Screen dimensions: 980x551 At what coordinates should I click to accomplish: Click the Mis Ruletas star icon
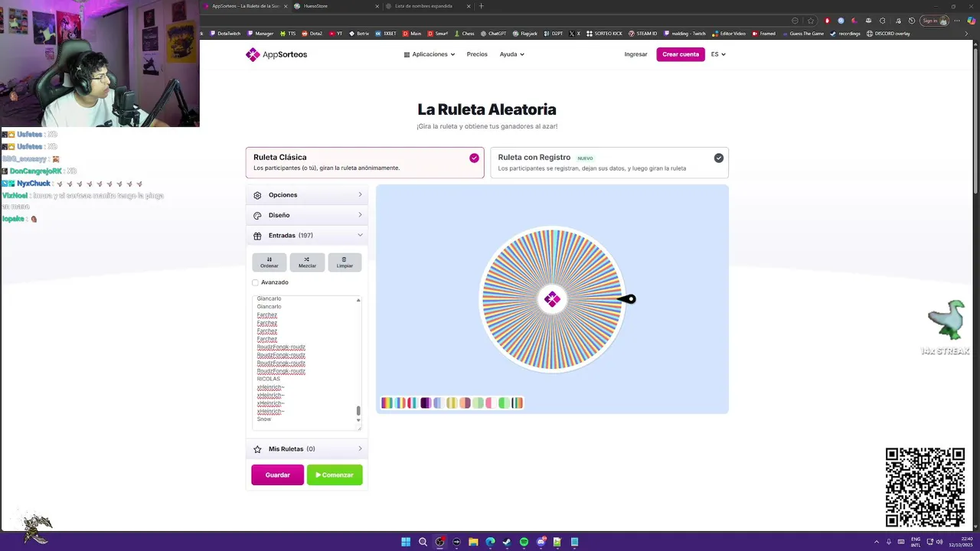pyautogui.click(x=257, y=449)
